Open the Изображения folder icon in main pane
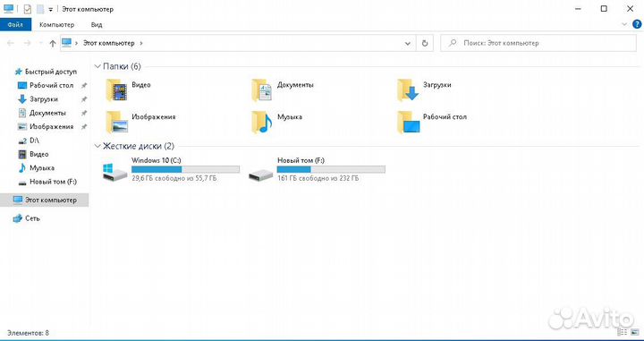Viewport: 644px width, 341px height. coord(116,122)
